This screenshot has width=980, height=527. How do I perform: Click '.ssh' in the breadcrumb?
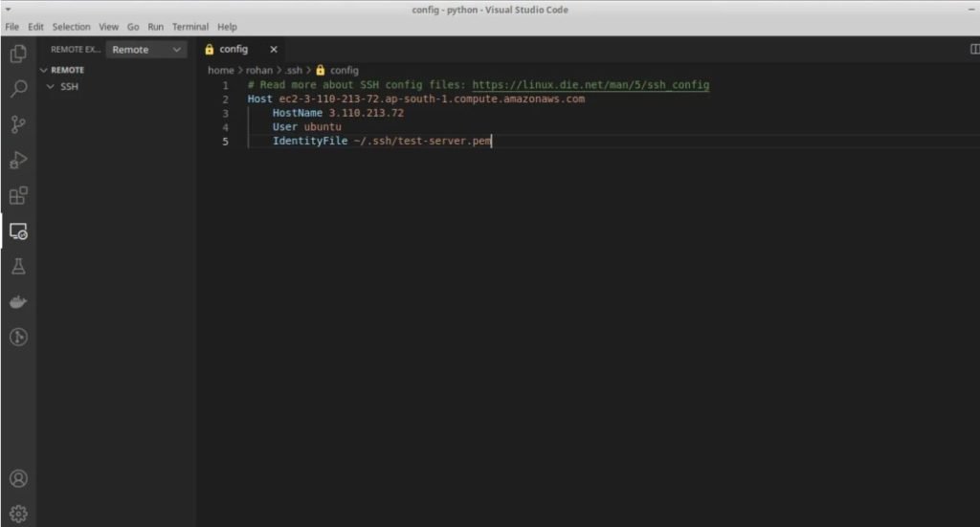(294, 70)
